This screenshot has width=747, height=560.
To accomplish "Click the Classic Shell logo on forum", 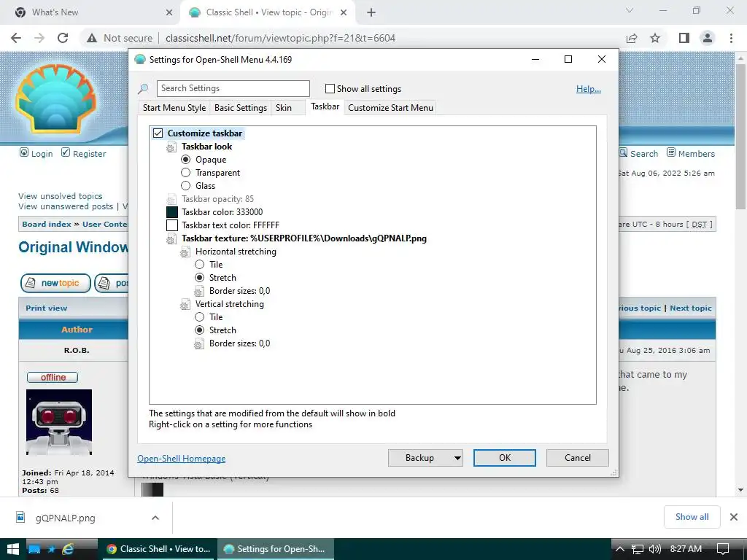I will [x=55, y=98].
